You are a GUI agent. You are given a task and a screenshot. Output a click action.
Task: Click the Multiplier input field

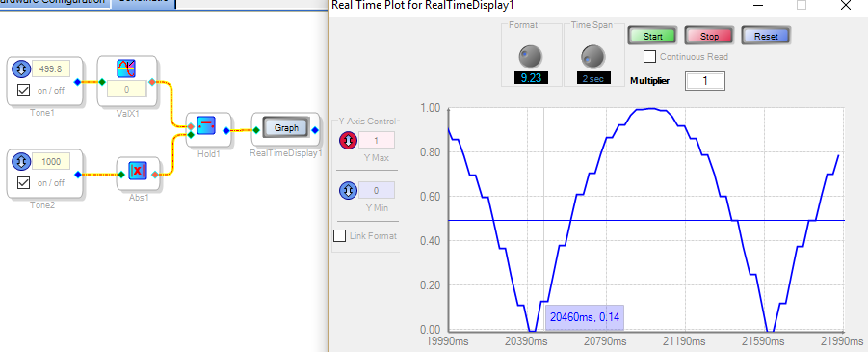[704, 81]
